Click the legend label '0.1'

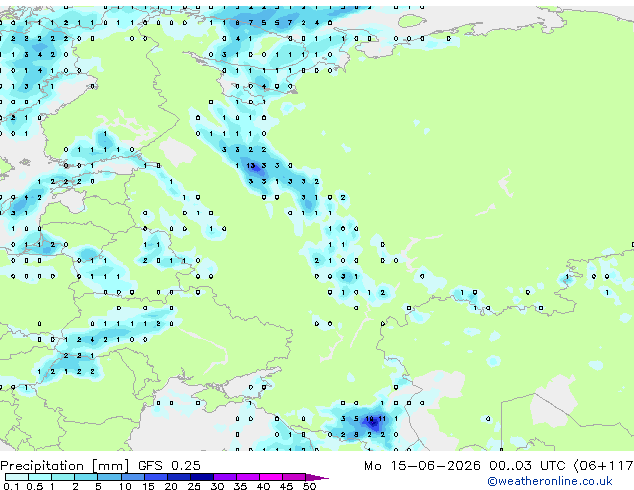pos(11,486)
